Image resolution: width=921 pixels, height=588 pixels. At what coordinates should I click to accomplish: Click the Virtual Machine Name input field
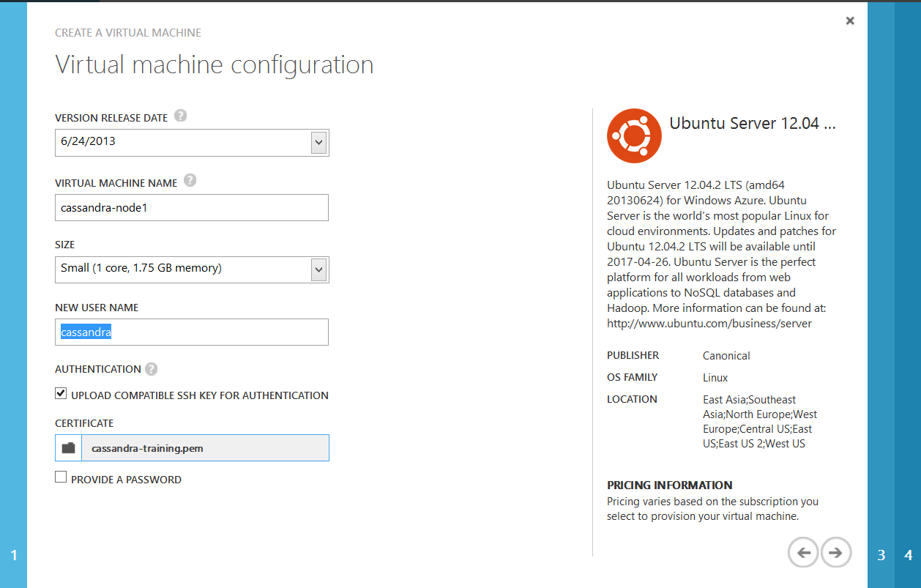point(192,207)
